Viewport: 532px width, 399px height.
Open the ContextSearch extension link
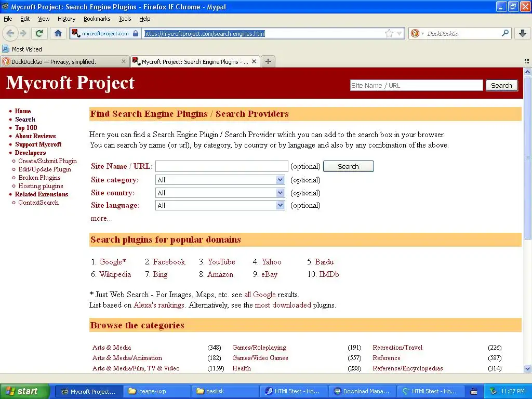pyautogui.click(x=38, y=203)
